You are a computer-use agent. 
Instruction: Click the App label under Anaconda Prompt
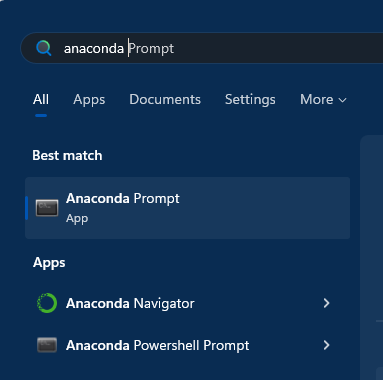pos(77,219)
